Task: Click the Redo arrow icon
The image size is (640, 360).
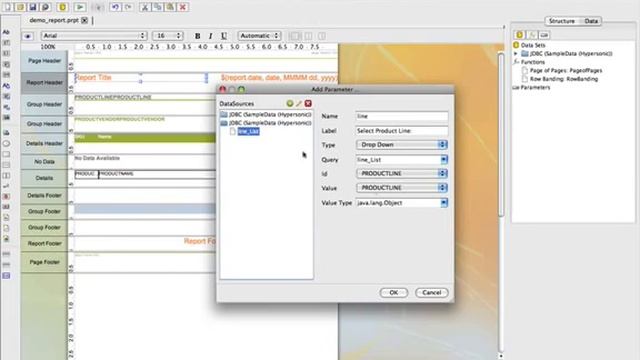Action: pos(128,7)
